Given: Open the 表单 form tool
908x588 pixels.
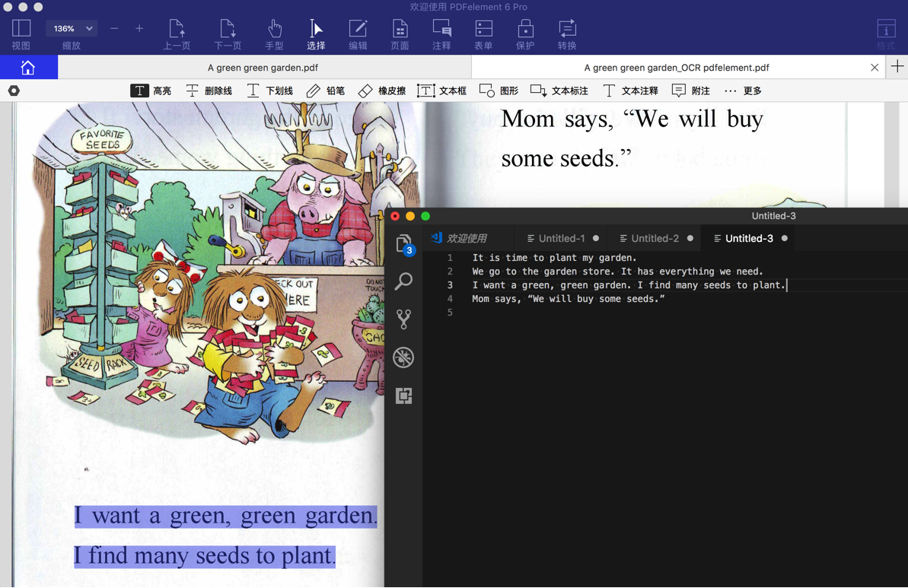Looking at the screenshot, I should pyautogui.click(x=483, y=34).
